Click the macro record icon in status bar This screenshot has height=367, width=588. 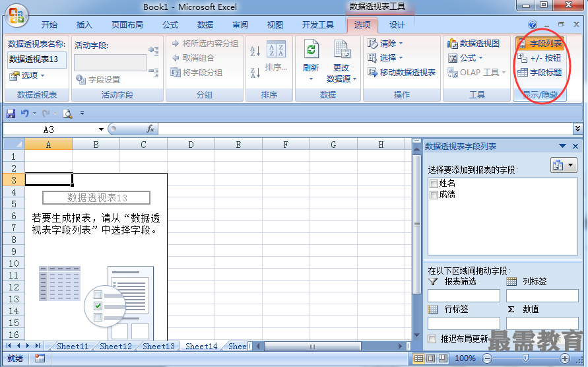coord(40,358)
